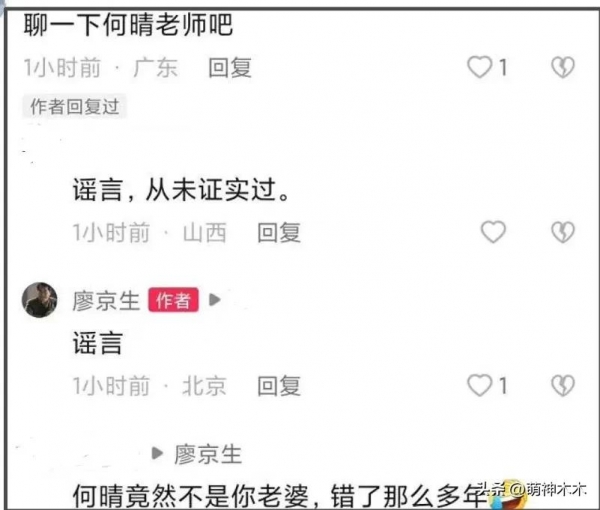Click the 头条@萌神木木 watermark
Screen dimensions: 600x510
coord(533,489)
